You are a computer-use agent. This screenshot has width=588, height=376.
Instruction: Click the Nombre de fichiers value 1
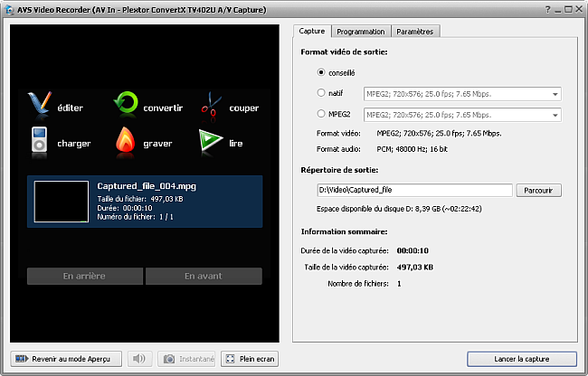[399, 284]
